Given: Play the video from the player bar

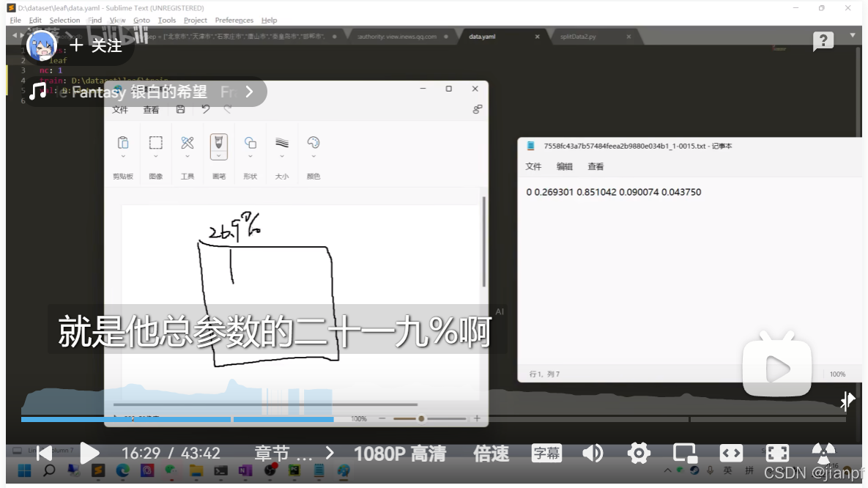Looking at the screenshot, I should point(89,453).
